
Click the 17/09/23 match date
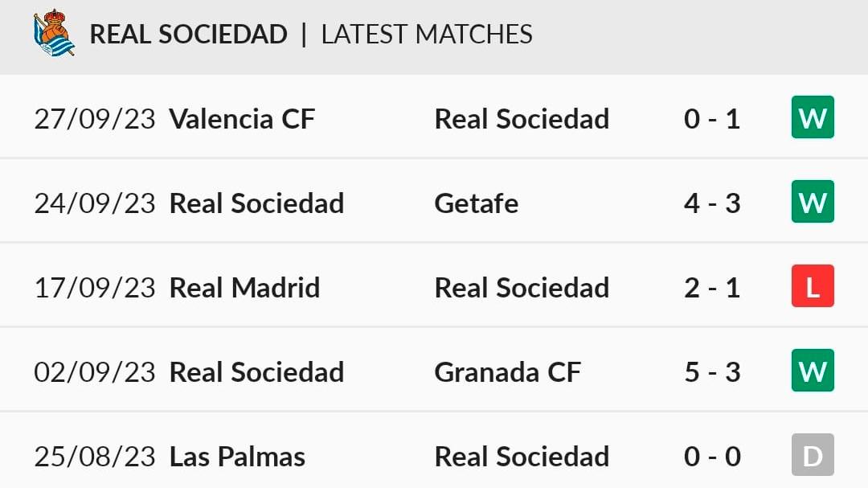point(95,288)
